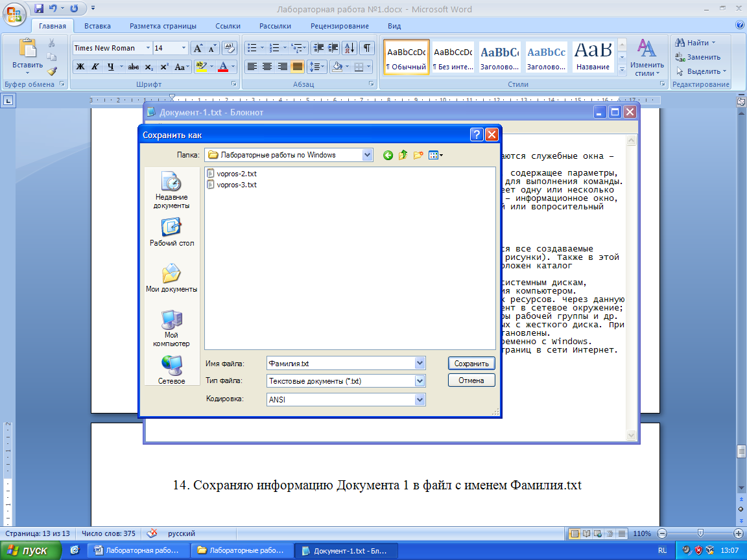747x560 pixels.
Task: Toggle Bold (Ж) formatting
Action: click(80, 67)
